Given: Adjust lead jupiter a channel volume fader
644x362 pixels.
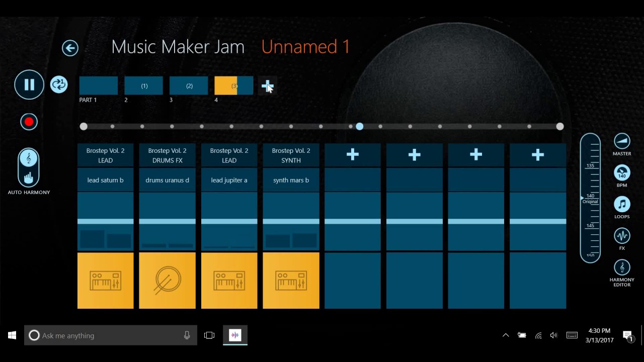Looking at the screenshot, I should click(x=229, y=221).
